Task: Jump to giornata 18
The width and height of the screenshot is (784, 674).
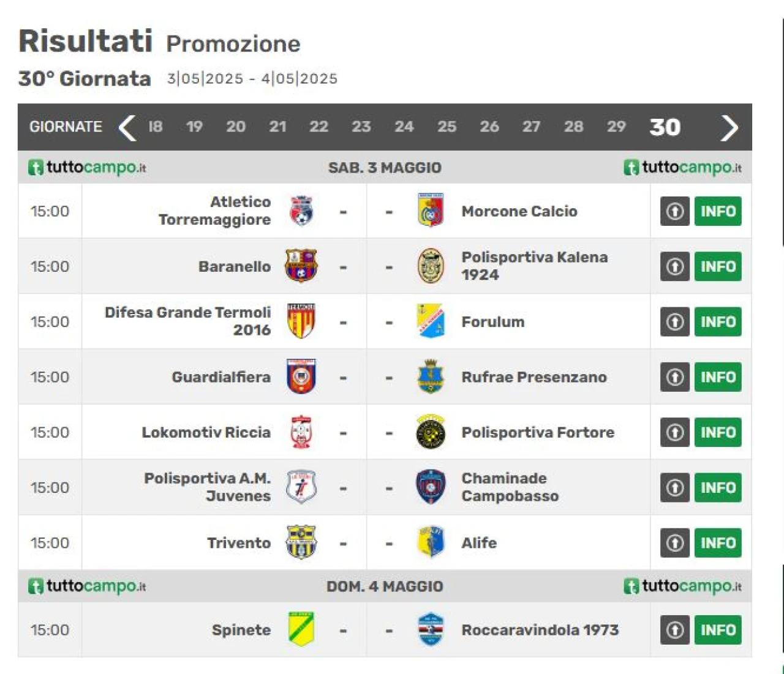Action: click(x=156, y=127)
